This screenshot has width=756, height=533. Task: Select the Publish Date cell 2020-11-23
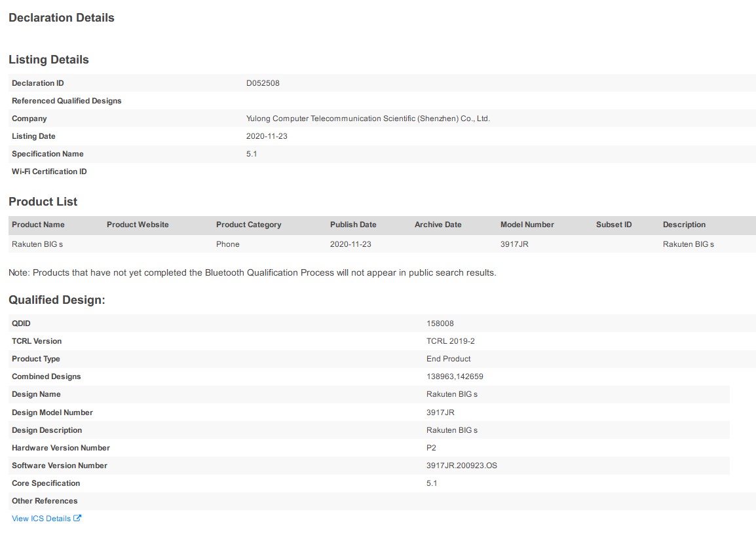tap(350, 244)
